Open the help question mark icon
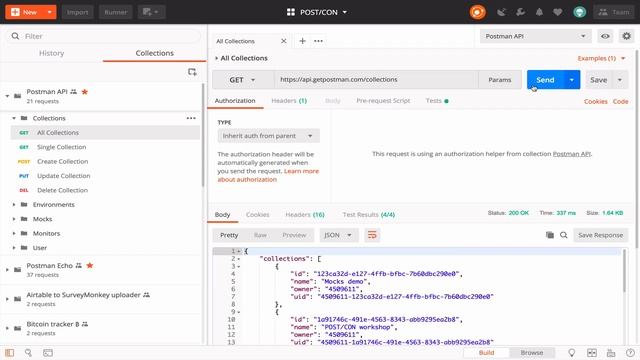The width and height of the screenshot is (640, 360). (630, 353)
